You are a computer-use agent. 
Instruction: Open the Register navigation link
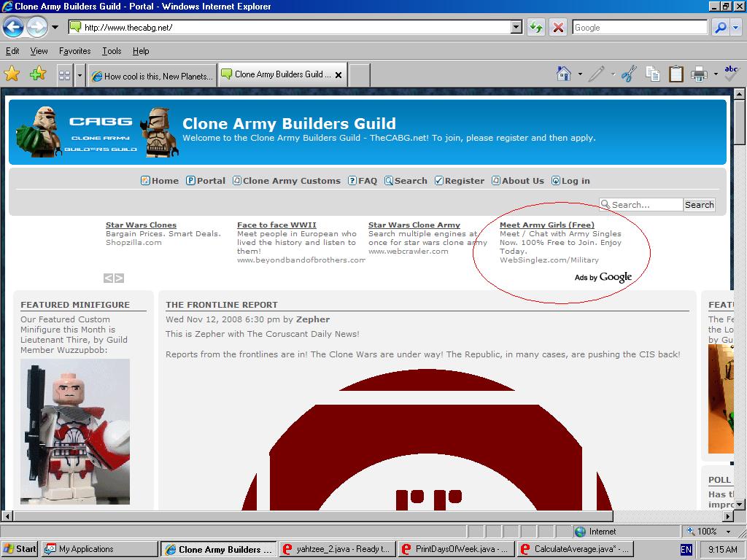point(460,181)
